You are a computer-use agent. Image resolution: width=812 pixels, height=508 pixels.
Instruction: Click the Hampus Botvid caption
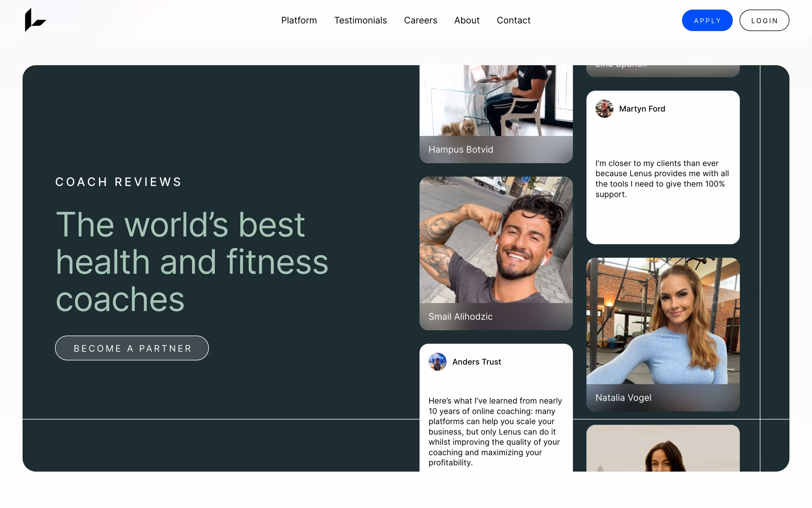(461, 150)
